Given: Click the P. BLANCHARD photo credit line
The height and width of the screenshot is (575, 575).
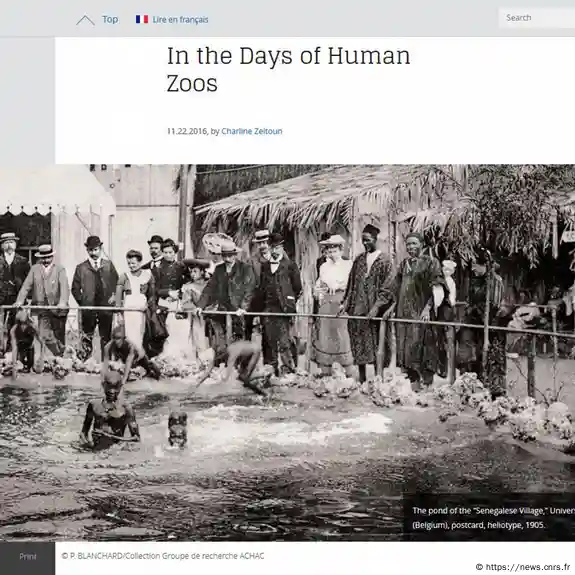Looking at the screenshot, I should (163, 556).
